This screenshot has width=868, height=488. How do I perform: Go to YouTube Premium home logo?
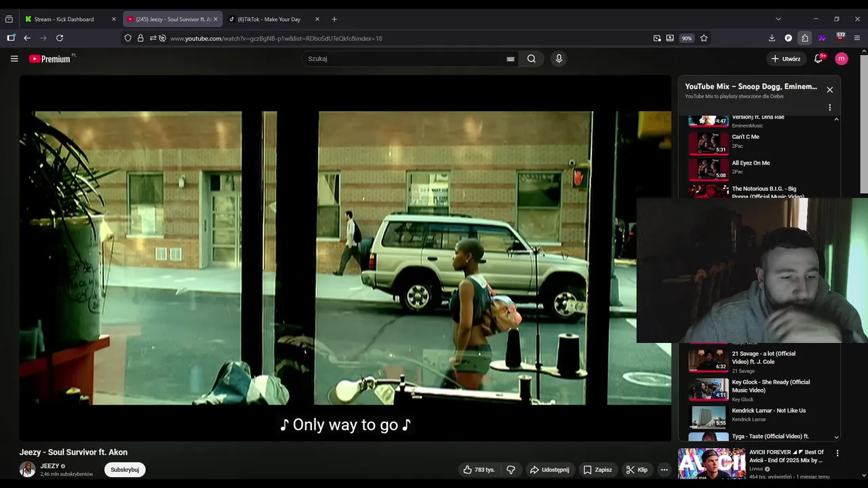pyautogui.click(x=50, y=59)
